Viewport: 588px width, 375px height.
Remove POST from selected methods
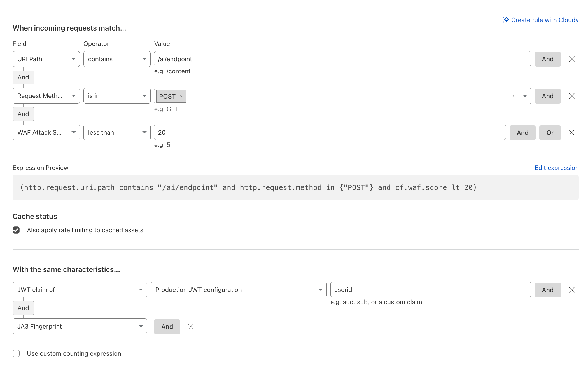point(181,96)
